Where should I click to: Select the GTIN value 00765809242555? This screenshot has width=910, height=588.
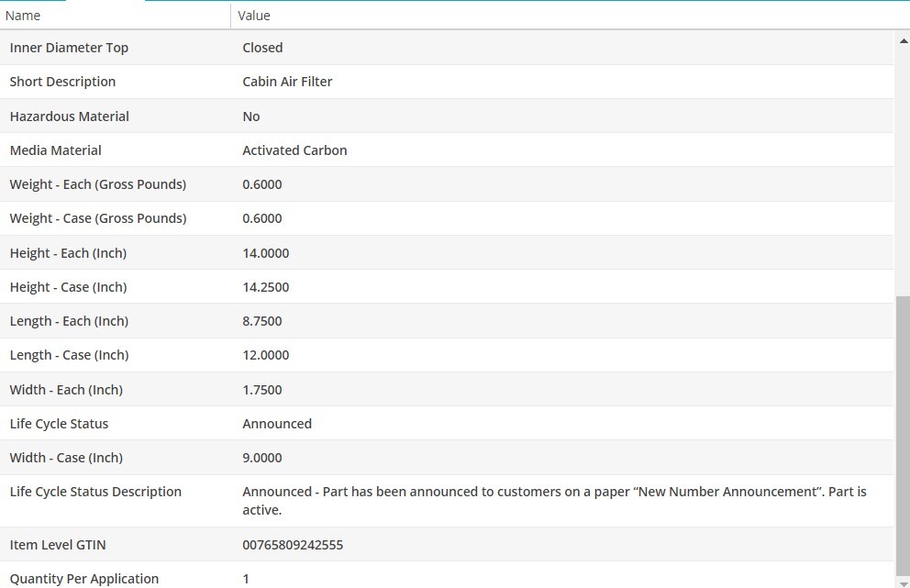click(x=293, y=545)
